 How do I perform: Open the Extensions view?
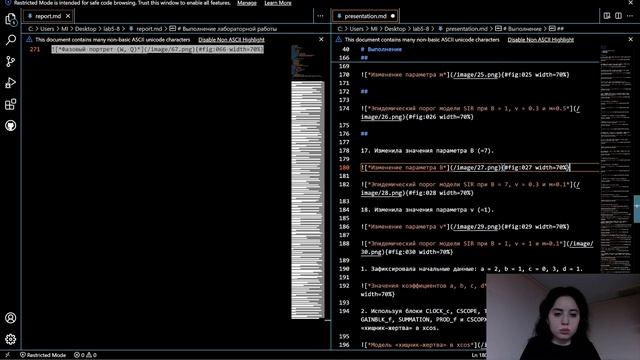coord(11,104)
